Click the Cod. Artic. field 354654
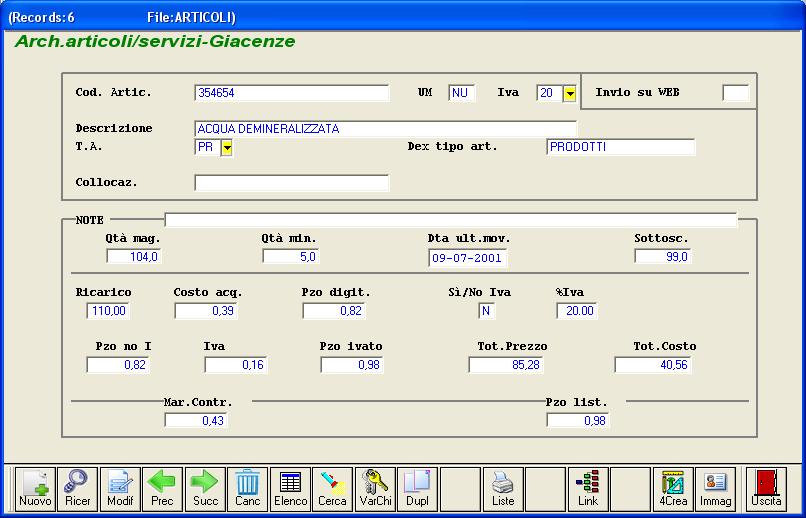Screen dimensions: 806x518 [292, 93]
